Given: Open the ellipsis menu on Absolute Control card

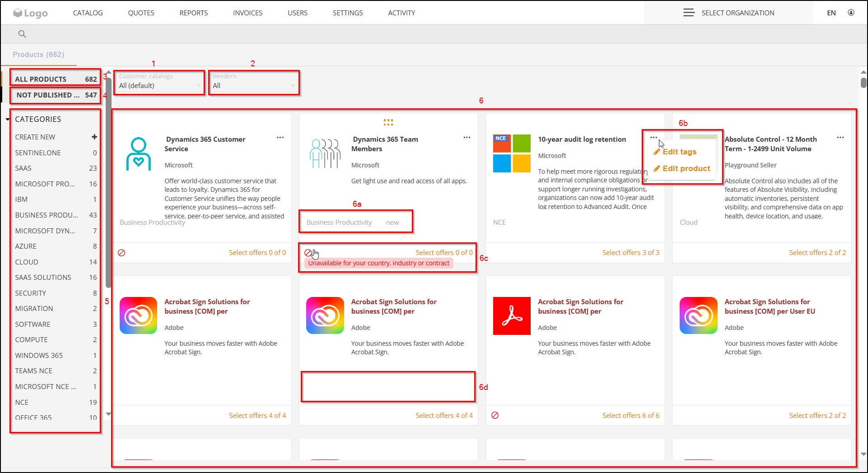Looking at the screenshot, I should coord(840,138).
